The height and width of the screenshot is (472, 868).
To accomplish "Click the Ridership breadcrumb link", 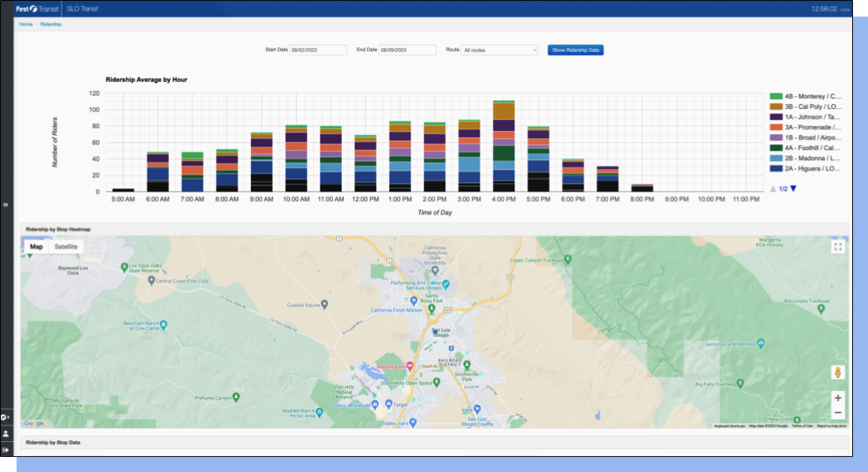I will (51, 24).
